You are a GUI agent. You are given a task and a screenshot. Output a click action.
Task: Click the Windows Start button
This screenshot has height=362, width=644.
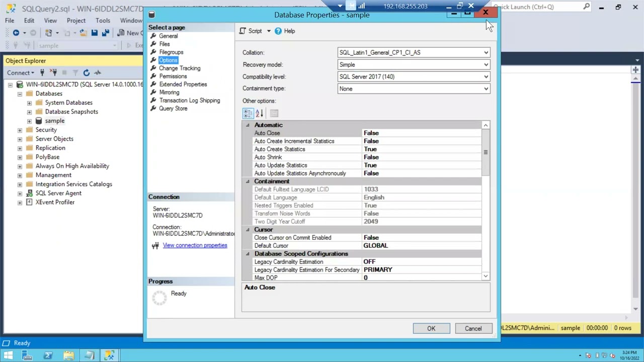(9, 355)
